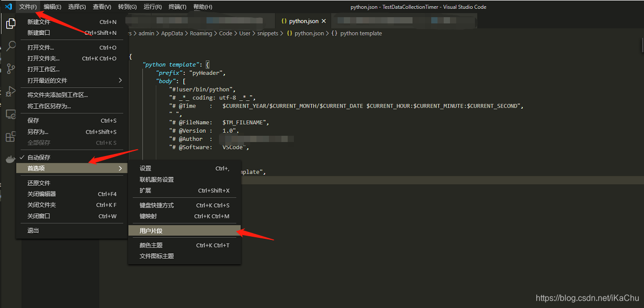Screen dimensions: 644x308
Task: Select 颜色主题 submenu entry
Action: [185, 245]
